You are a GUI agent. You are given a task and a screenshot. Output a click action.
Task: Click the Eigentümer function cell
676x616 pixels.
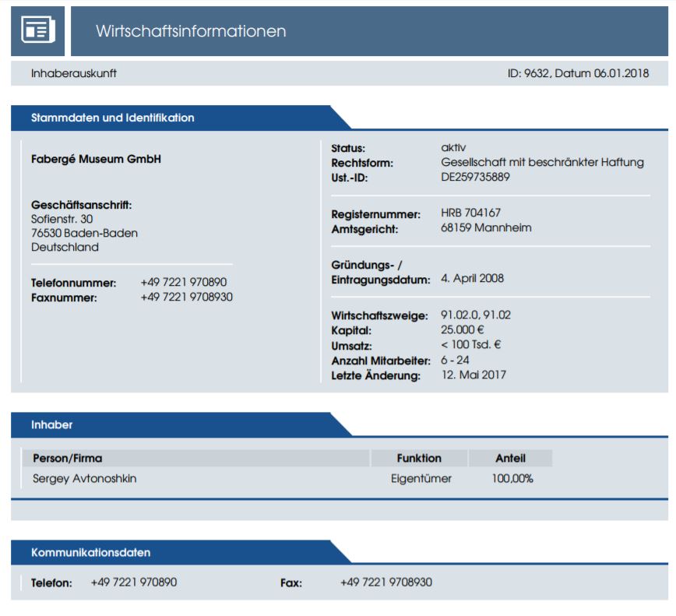421,478
